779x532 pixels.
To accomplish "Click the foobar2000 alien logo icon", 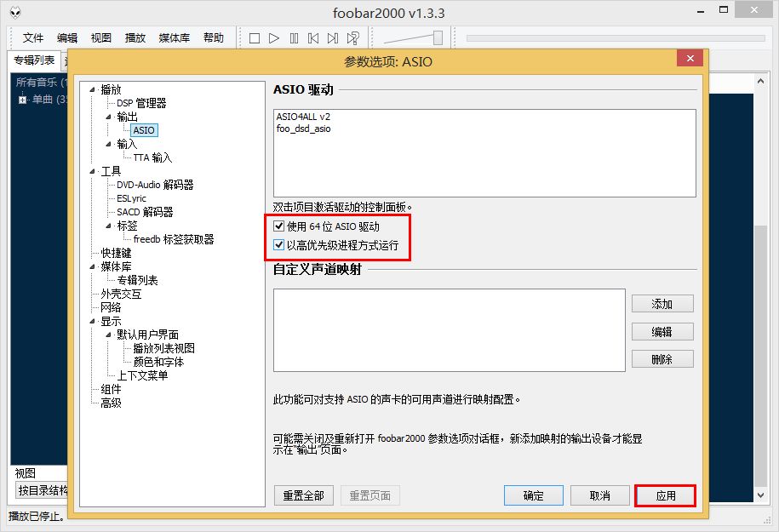I will (15, 13).
